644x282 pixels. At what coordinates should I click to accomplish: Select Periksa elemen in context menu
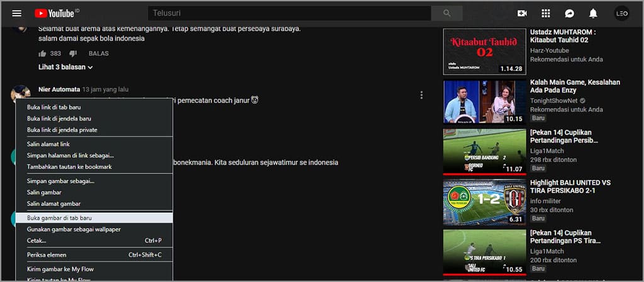click(x=47, y=255)
